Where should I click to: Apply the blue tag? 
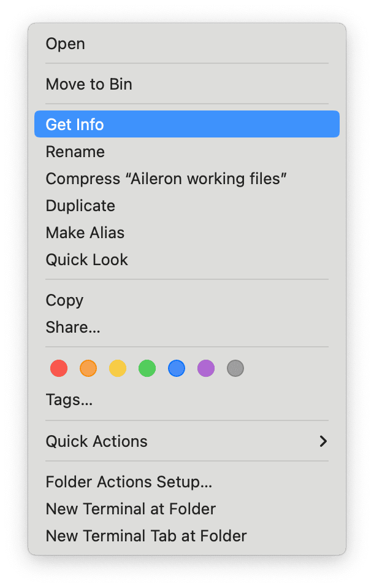177,368
